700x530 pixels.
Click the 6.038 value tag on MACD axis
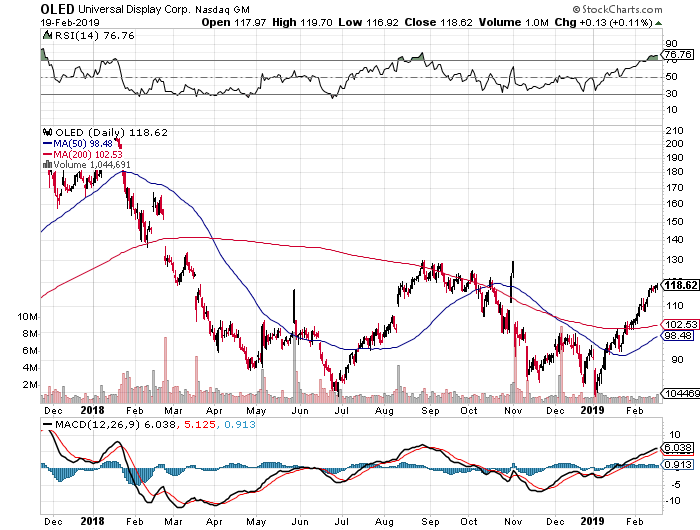[x=678, y=447]
